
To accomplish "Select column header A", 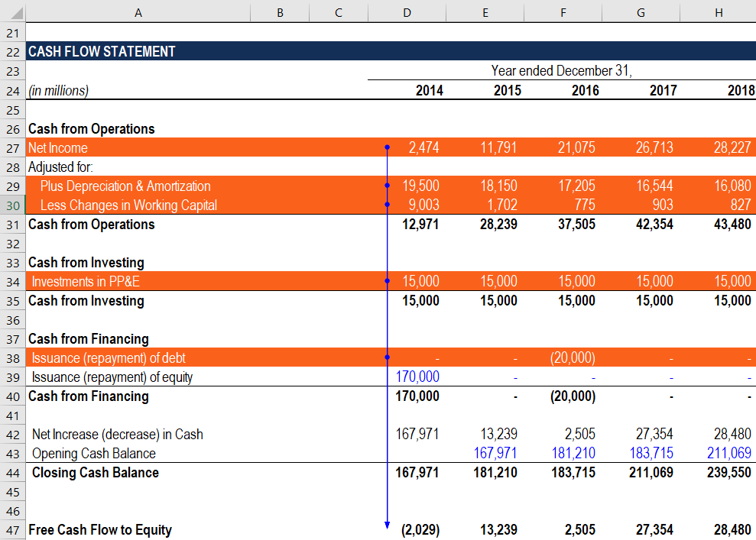I will [138, 12].
